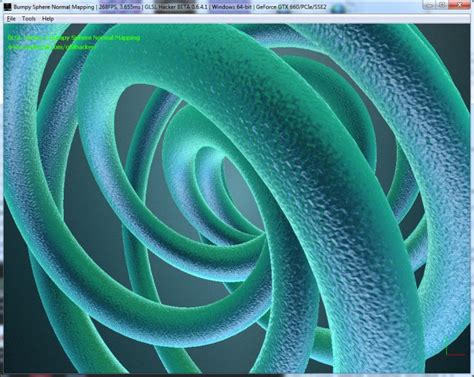This screenshot has width=474, height=377.
Task: Open the Tools menu
Action: click(29, 19)
